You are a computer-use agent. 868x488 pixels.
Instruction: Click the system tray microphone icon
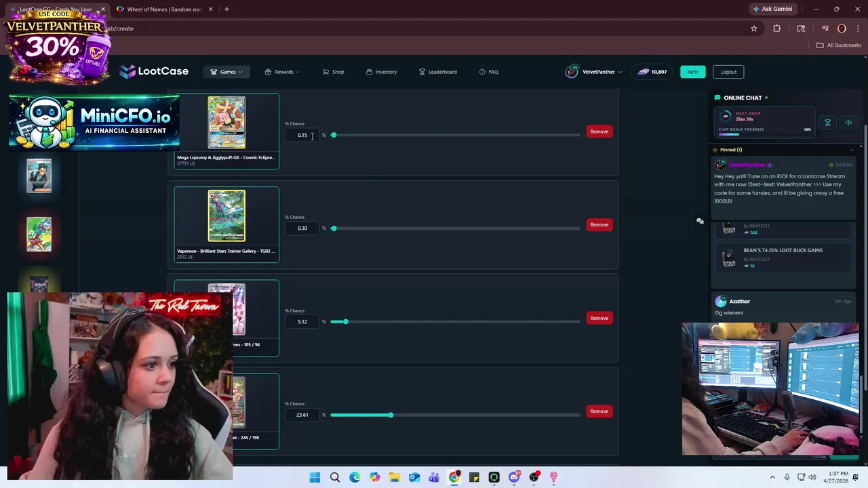click(x=787, y=477)
